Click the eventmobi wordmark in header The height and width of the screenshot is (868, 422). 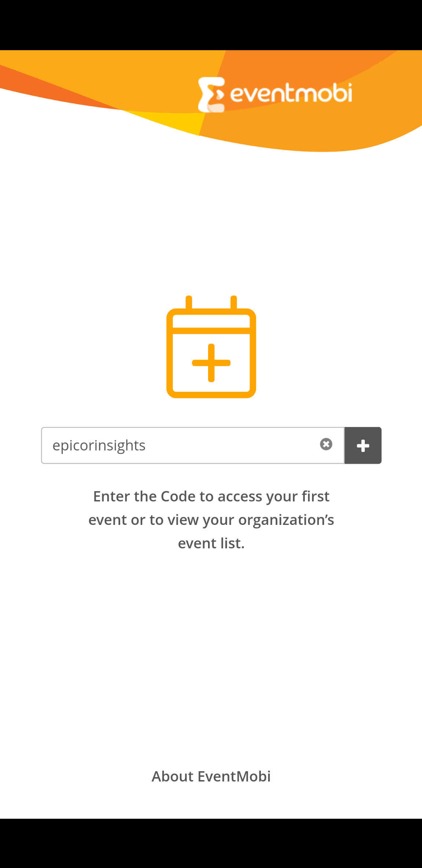(291, 93)
